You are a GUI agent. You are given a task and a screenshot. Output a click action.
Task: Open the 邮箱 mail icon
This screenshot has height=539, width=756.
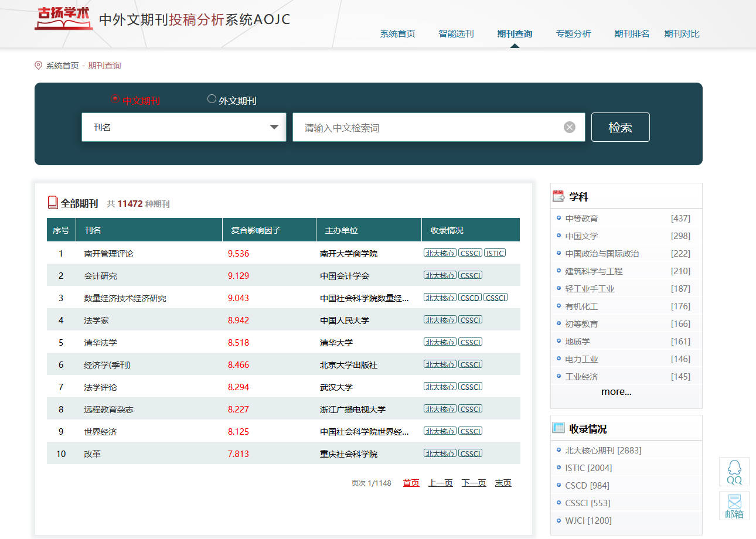tap(734, 506)
